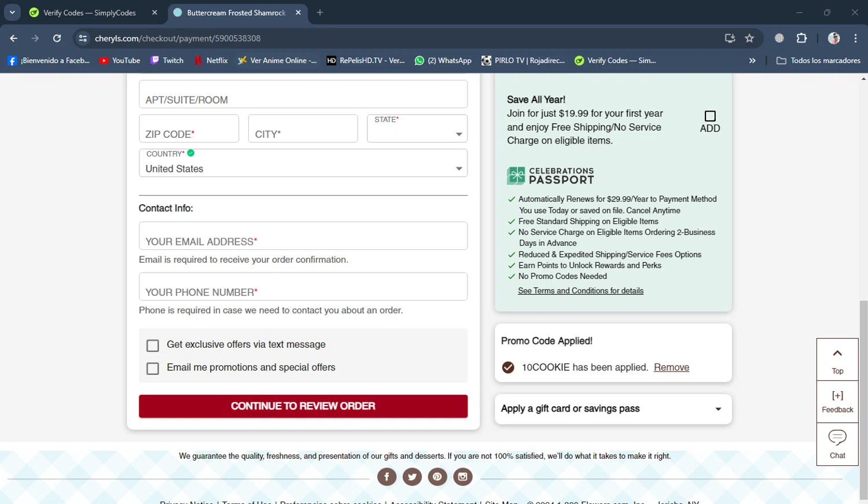Focus the YOUR EMAIL ADDRESS field
Image resolution: width=868 pixels, height=504 pixels.
click(303, 236)
